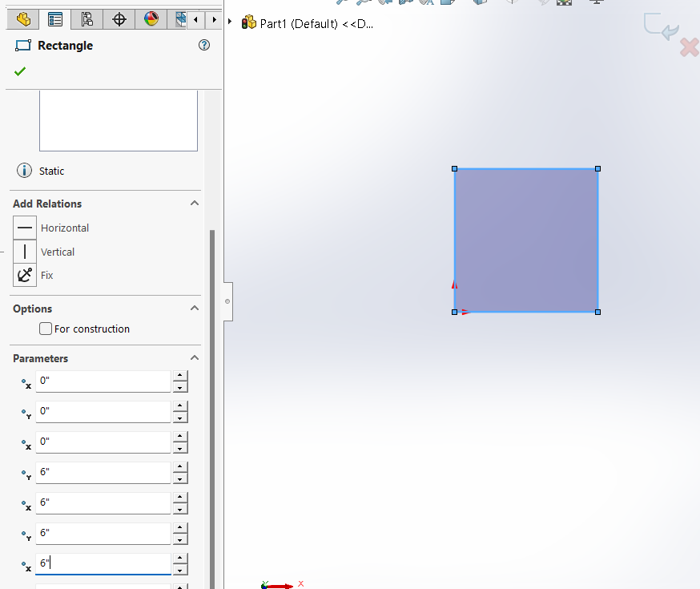The width and height of the screenshot is (700, 589).
Task: Decrease the first point Y value
Action: (x=180, y=418)
